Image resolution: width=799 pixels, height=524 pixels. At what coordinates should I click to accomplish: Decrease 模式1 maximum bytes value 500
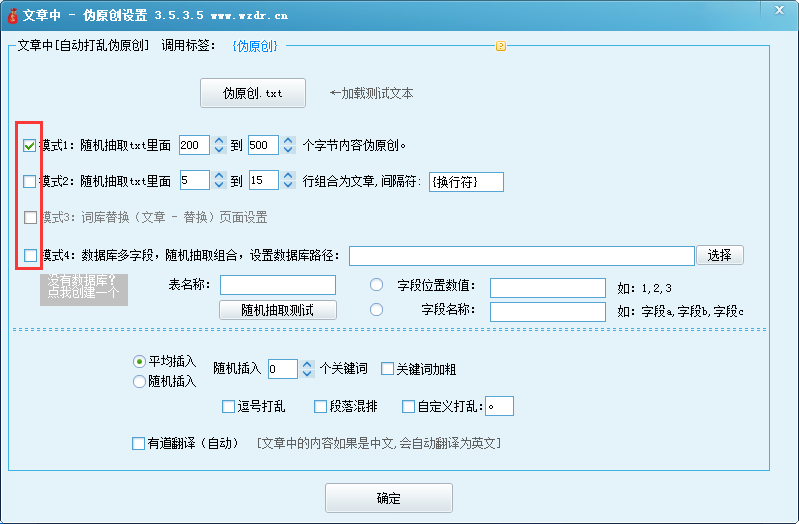[x=288, y=149]
